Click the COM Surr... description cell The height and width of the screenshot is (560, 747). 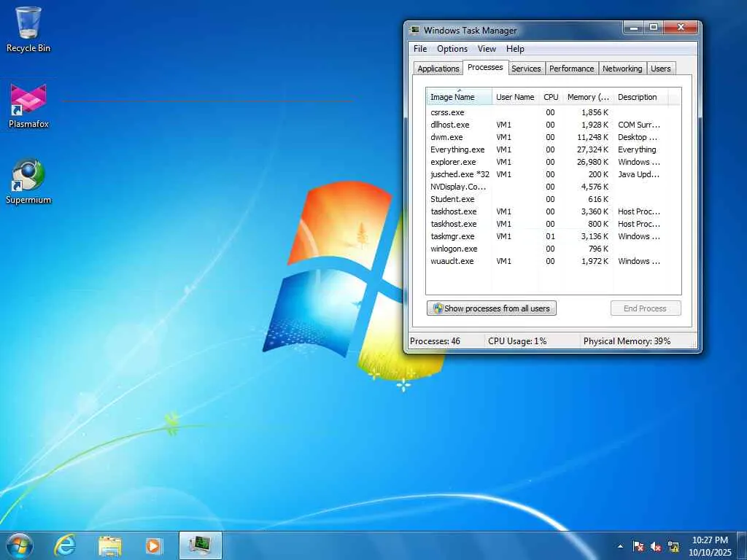(x=639, y=125)
